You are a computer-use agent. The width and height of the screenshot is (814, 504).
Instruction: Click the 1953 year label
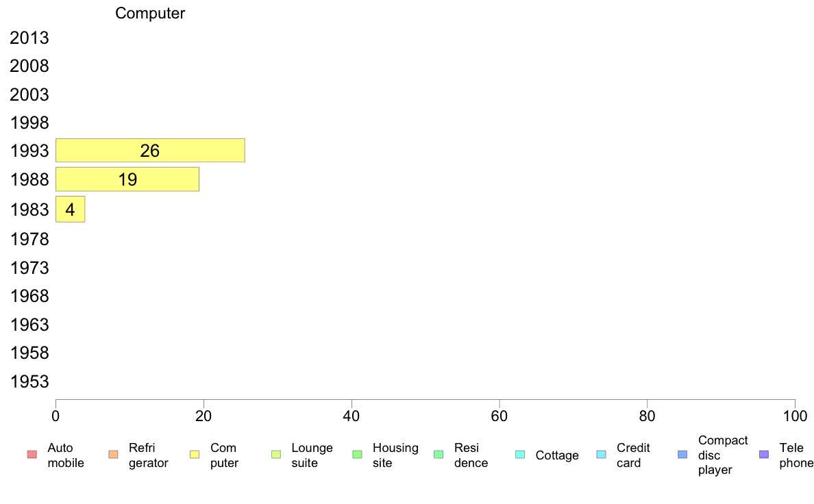click(x=29, y=381)
